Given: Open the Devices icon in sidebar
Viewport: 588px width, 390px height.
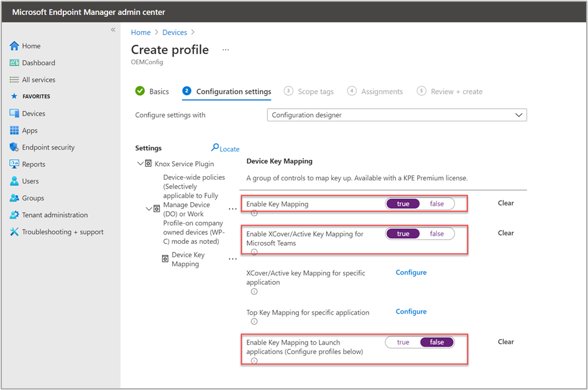Looking at the screenshot, I should [14, 113].
